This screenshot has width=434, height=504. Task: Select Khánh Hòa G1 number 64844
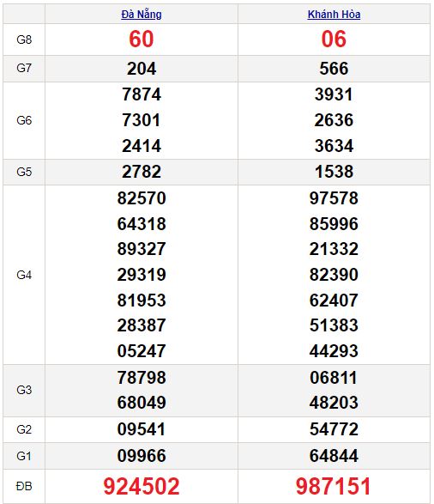(x=334, y=456)
